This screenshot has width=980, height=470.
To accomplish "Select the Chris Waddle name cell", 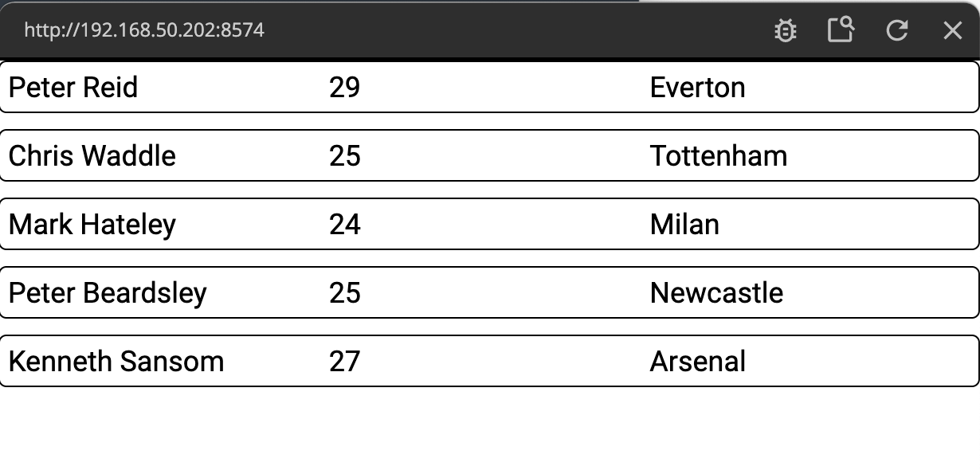I will [92, 155].
